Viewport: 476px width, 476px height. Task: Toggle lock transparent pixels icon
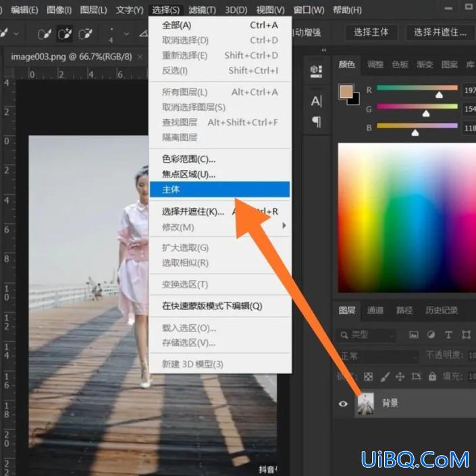point(368,377)
